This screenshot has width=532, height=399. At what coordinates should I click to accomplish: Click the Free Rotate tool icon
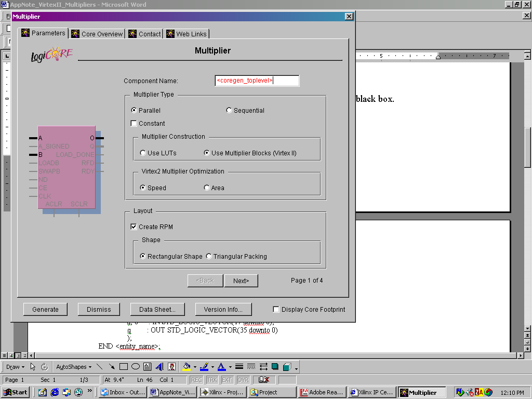pyautogui.click(x=45, y=367)
